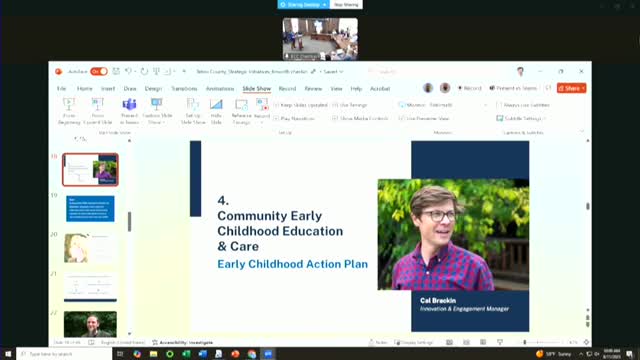Open the Windows Start menu
The image size is (640, 360).
pos(8,354)
